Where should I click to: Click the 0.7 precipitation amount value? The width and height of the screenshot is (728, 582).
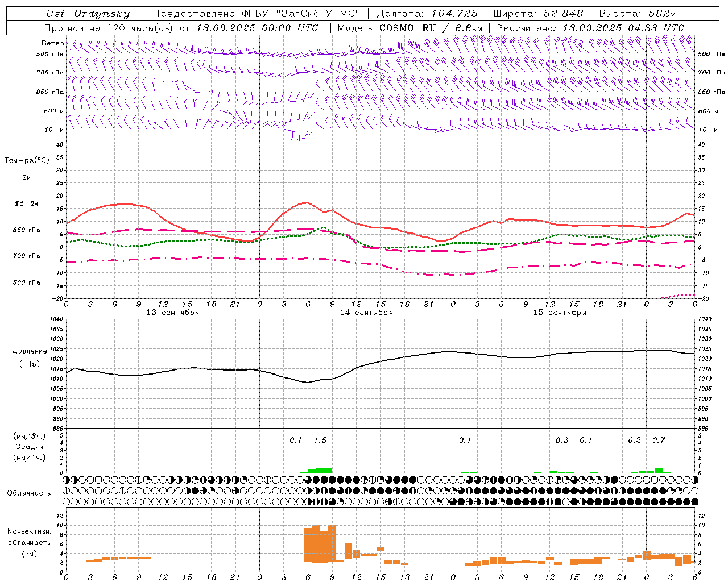coord(659,440)
